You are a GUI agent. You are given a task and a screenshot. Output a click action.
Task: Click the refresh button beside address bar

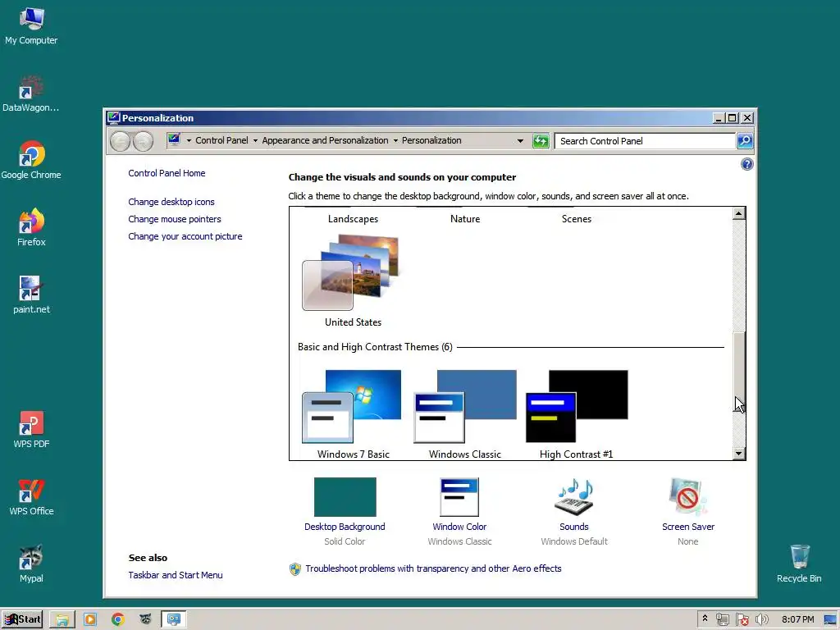pyautogui.click(x=541, y=141)
